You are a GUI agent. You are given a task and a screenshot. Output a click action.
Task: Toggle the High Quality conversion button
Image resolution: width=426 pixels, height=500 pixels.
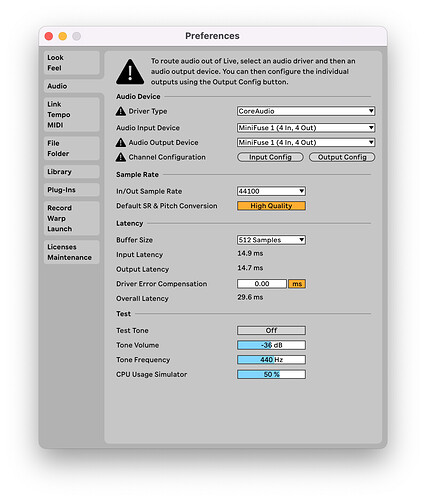[x=271, y=206]
